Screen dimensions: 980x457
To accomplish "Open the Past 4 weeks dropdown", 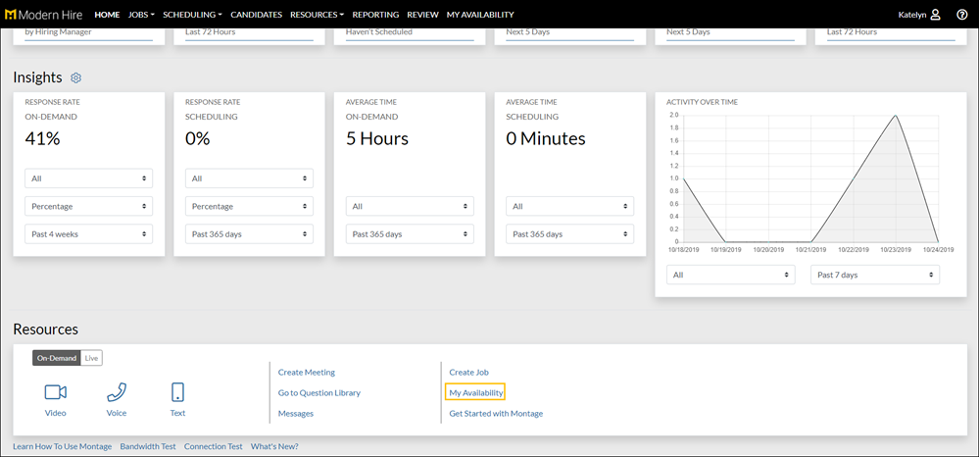I will pos(88,234).
